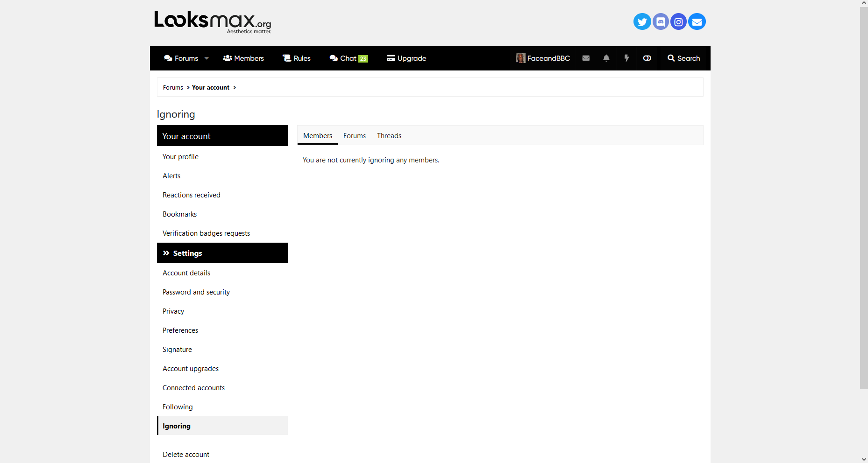Click the email contact icon in header
868x463 pixels.
pos(697,21)
